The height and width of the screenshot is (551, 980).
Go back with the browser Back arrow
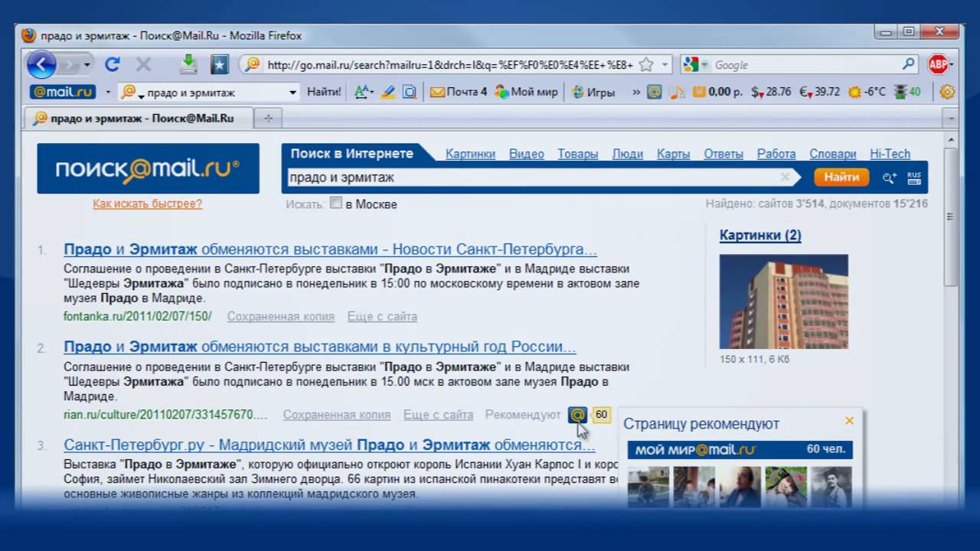[41, 64]
